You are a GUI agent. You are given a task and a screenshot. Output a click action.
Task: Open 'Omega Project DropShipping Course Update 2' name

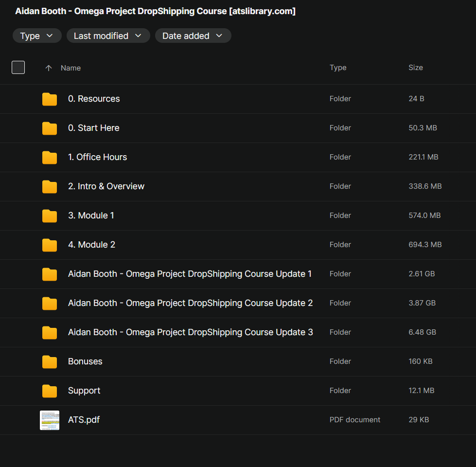tap(190, 303)
